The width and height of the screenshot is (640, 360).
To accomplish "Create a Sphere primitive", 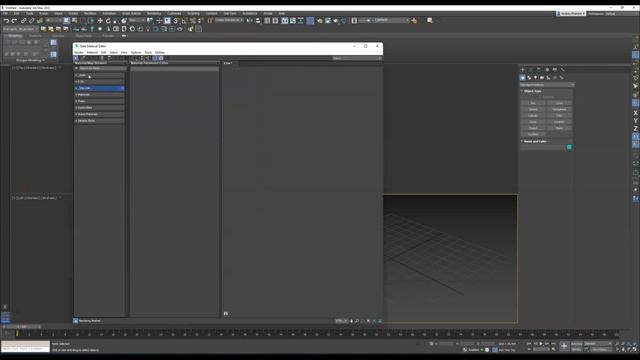I will point(533,109).
